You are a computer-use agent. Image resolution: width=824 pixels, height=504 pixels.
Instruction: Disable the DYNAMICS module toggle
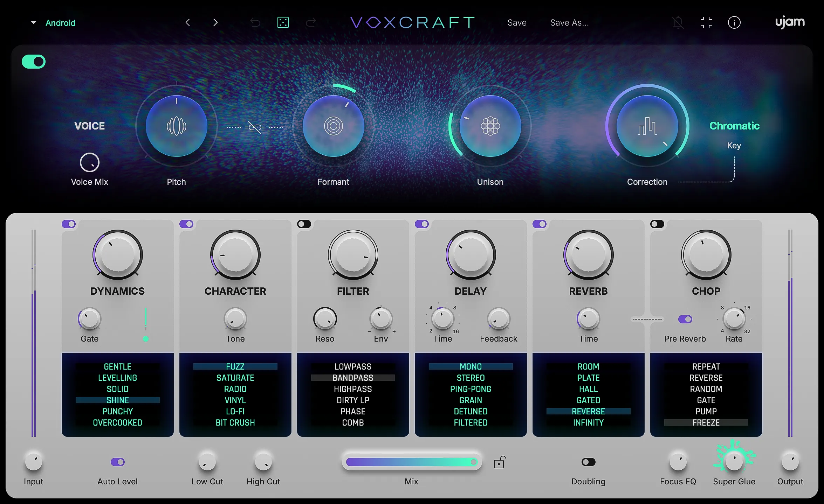69,224
